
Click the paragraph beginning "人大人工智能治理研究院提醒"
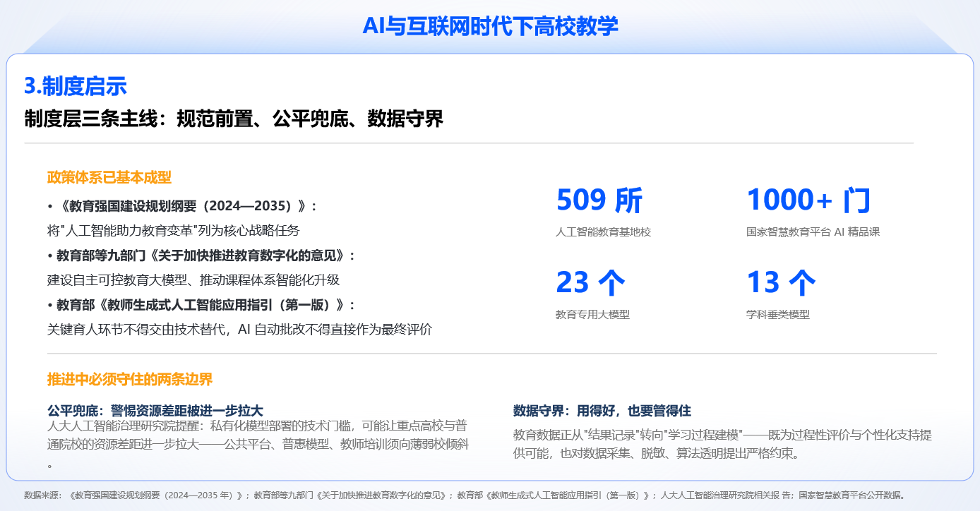(x=258, y=445)
